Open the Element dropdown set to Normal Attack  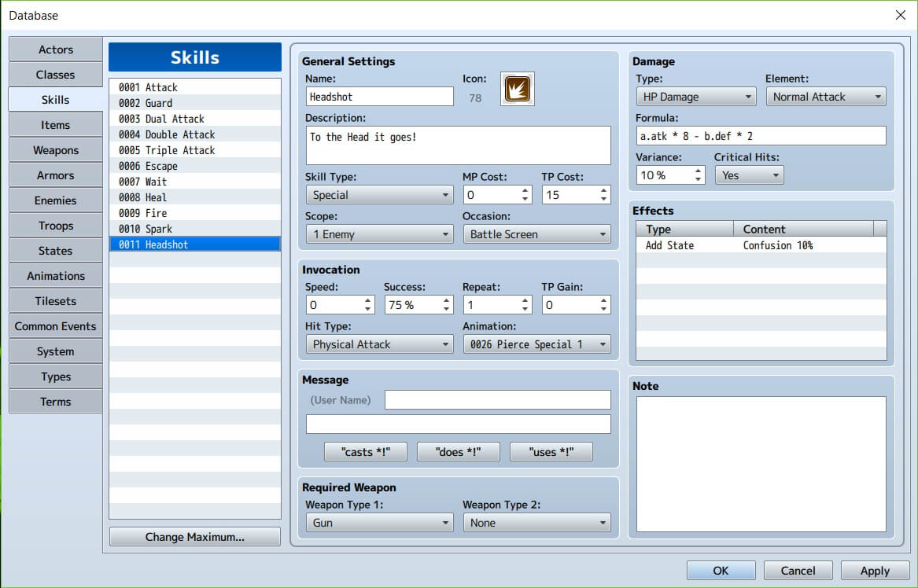(826, 97)
